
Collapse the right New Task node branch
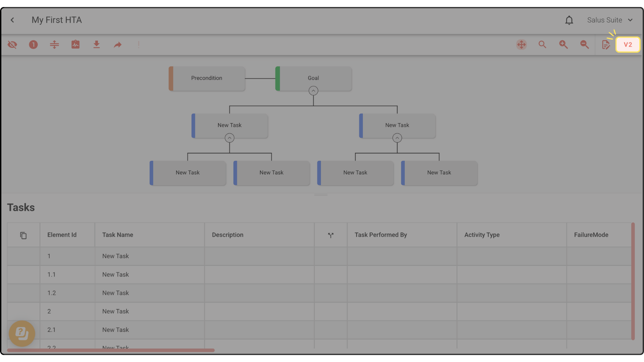pyautogui.click(x=397, y=138)
